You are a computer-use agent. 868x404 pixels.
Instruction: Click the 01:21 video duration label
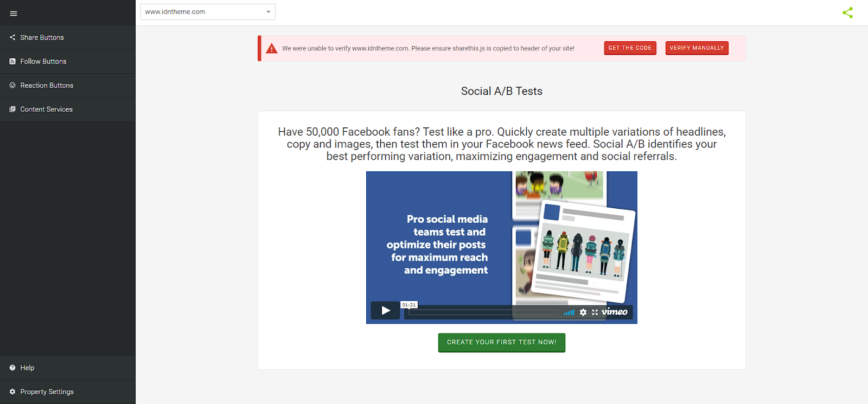[409, 305]
